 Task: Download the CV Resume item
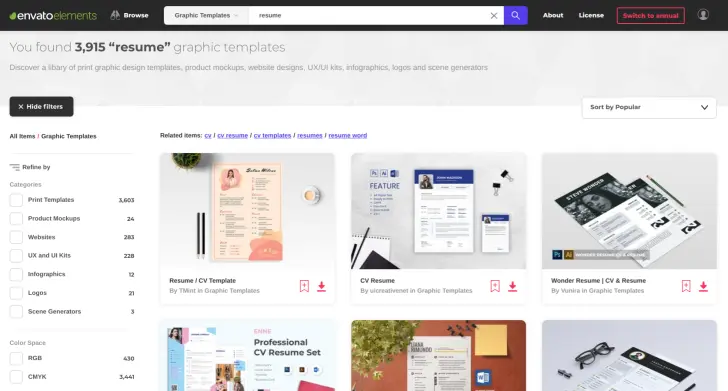[x=513, y=287]
